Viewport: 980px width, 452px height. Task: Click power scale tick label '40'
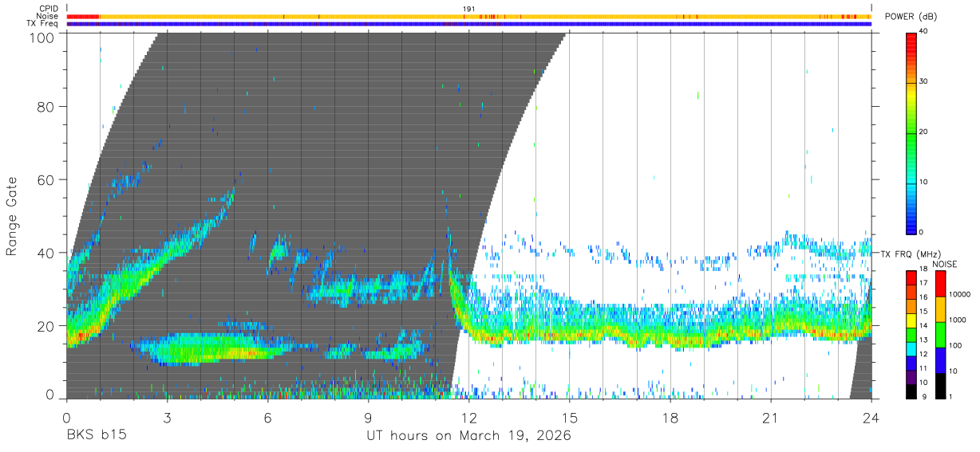(x=924, y=32)
